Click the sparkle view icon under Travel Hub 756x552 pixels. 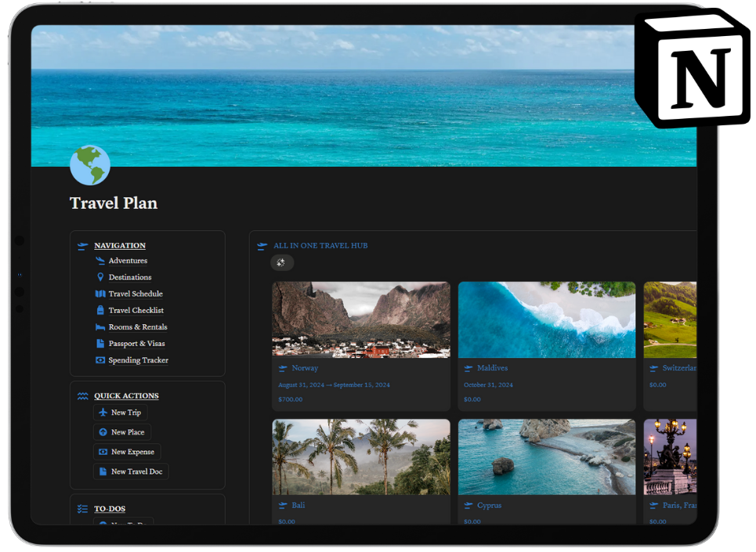tap(282, 263)
